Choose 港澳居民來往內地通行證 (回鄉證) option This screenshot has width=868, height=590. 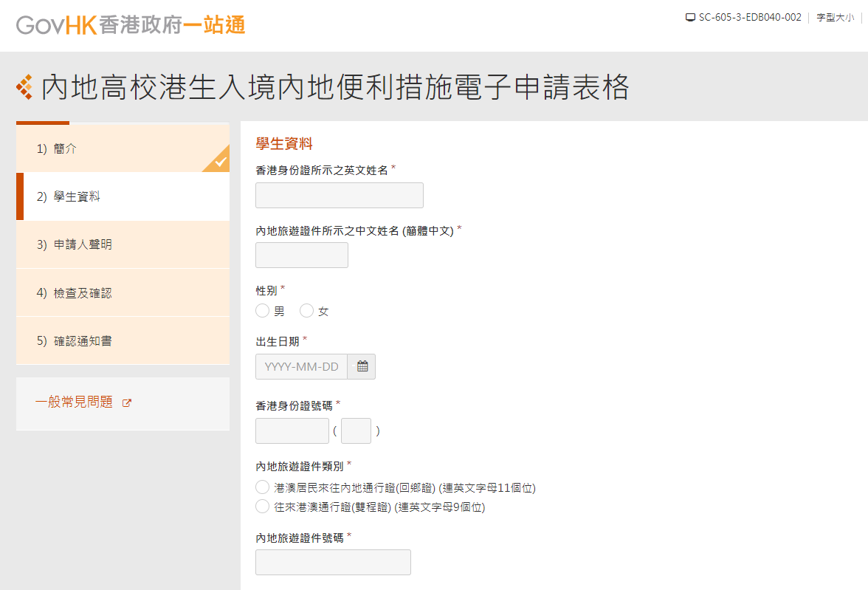[262, 487]
